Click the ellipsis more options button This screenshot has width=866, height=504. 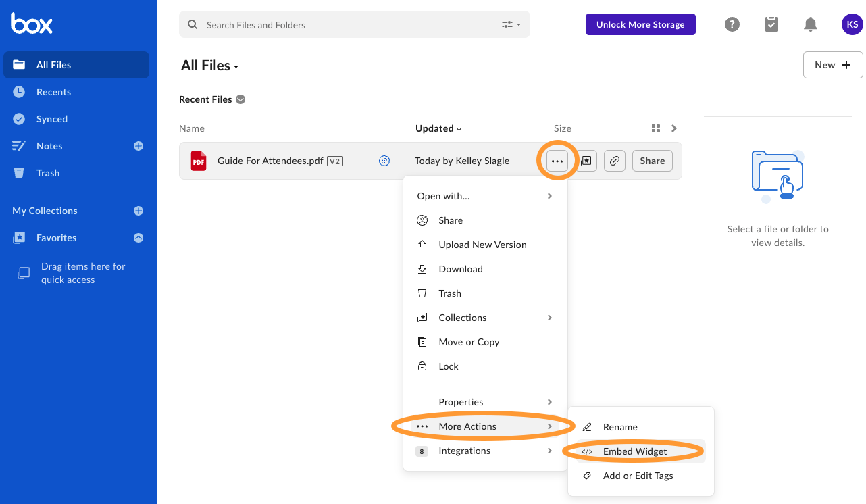click(x=557, y=161)
